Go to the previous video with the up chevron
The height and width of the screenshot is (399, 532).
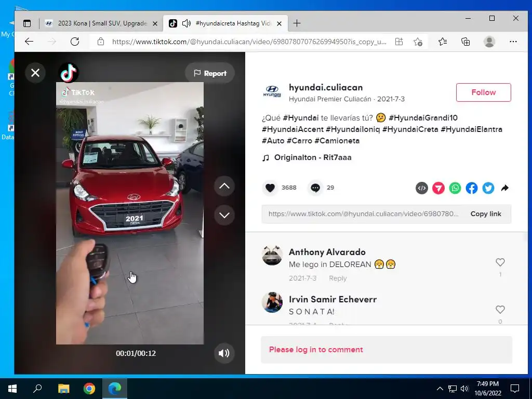point(224,186)
